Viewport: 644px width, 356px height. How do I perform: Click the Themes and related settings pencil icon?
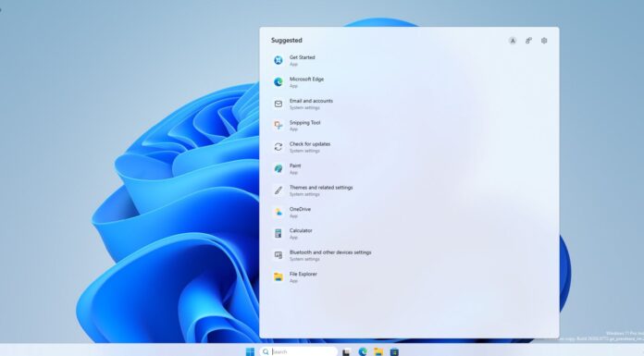tap(279, 190)
